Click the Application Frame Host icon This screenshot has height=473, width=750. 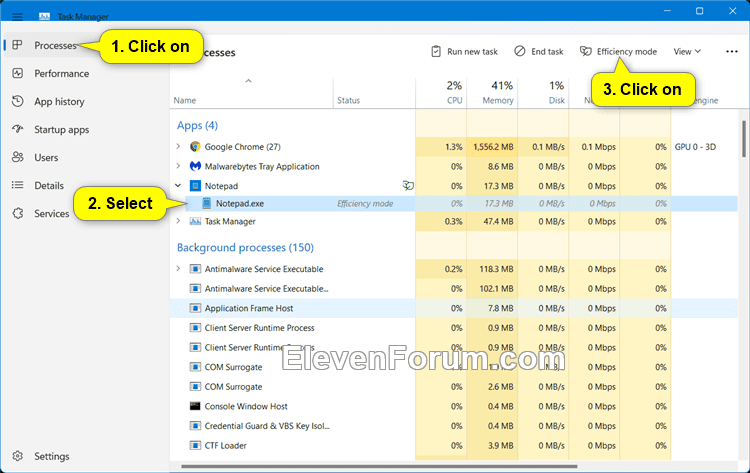pos(195,308)
